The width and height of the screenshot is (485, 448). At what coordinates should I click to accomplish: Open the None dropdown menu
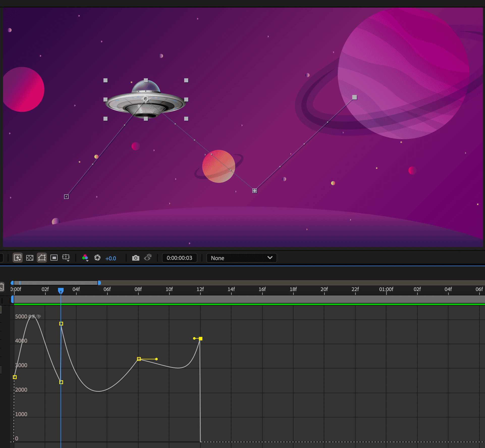click(x=241, y=258)
